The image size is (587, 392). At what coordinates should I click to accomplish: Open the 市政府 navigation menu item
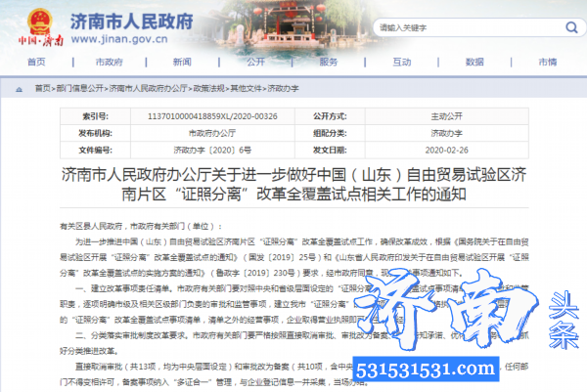point(110,62)
